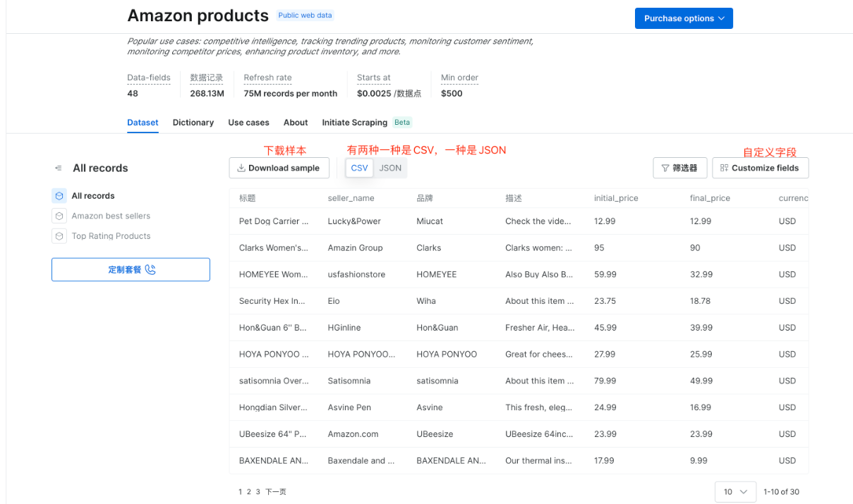
Task: Click the 定制套餐 button
Action: point(131,270)
